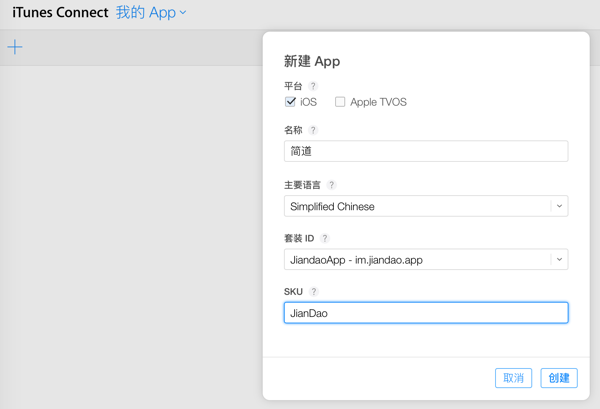Click the plus icon to add app
The image size is (600, 409).
click(x=15, y=47)
